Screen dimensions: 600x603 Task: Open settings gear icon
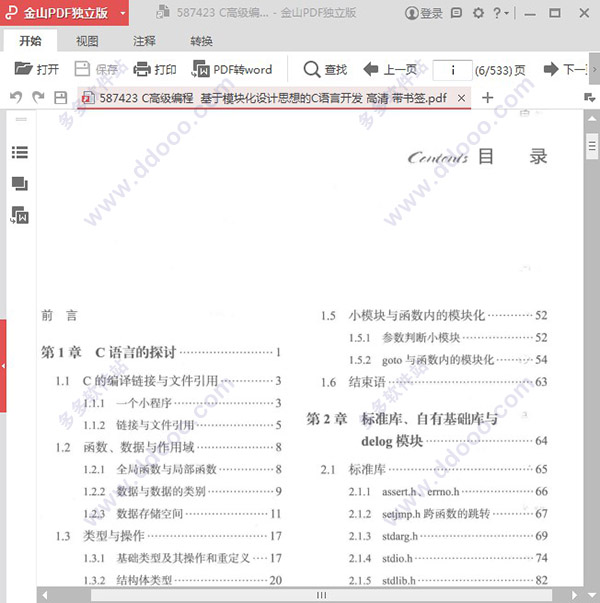[478, 13]
